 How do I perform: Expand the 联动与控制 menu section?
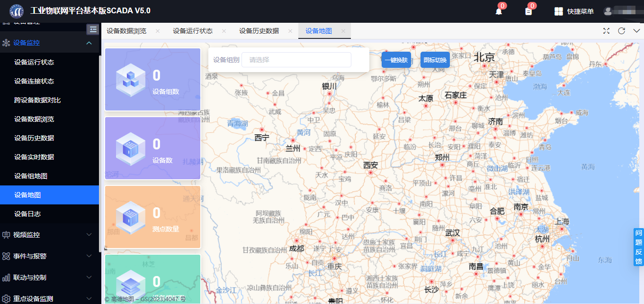(x=89, y=277)
